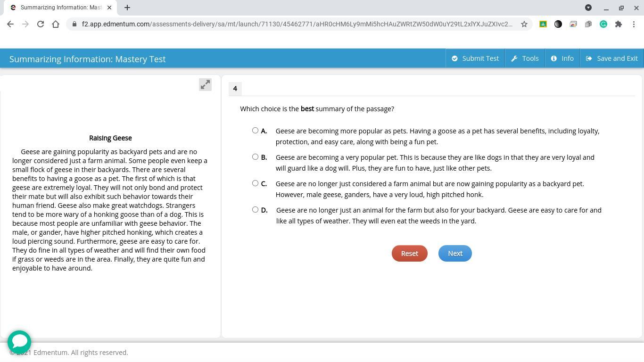Viewport: 644px width, 362px height.
Task: Select answer choice B radio button
Action: click(x=255, y=157)
